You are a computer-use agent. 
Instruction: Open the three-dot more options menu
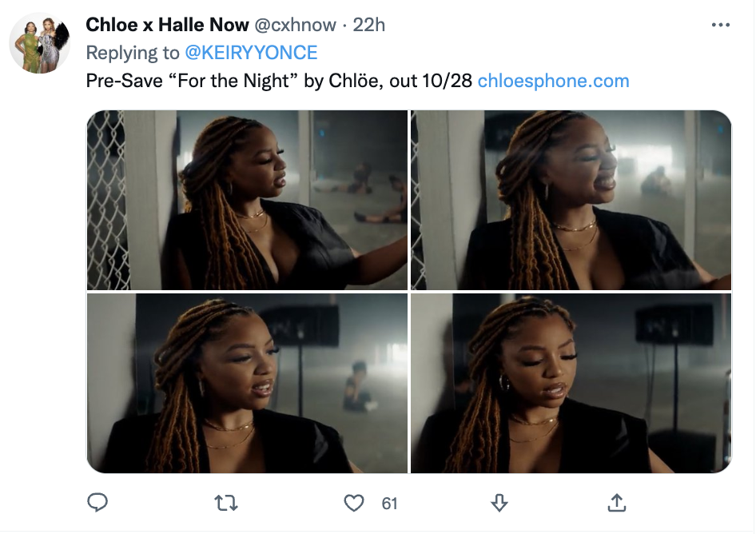(x=720, y=26)
